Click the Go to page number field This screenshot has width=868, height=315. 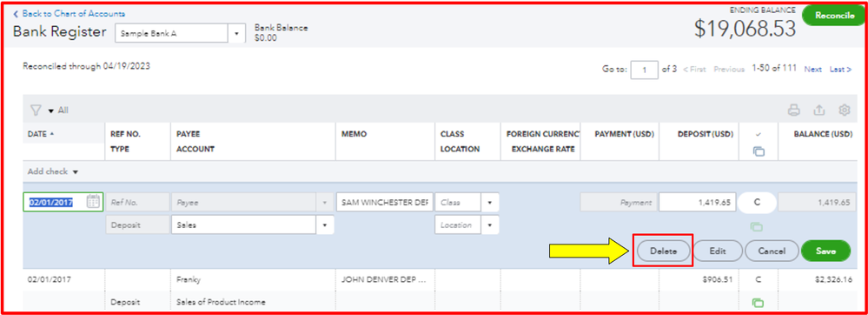[x=645, y=70]
